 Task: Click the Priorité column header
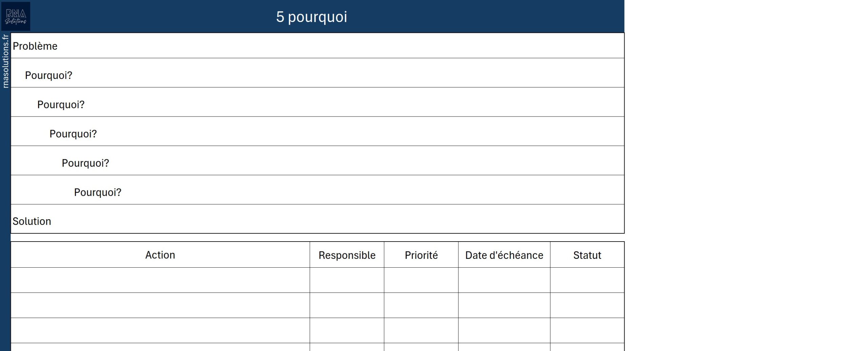pyautogui.click(x=421, y=255)
